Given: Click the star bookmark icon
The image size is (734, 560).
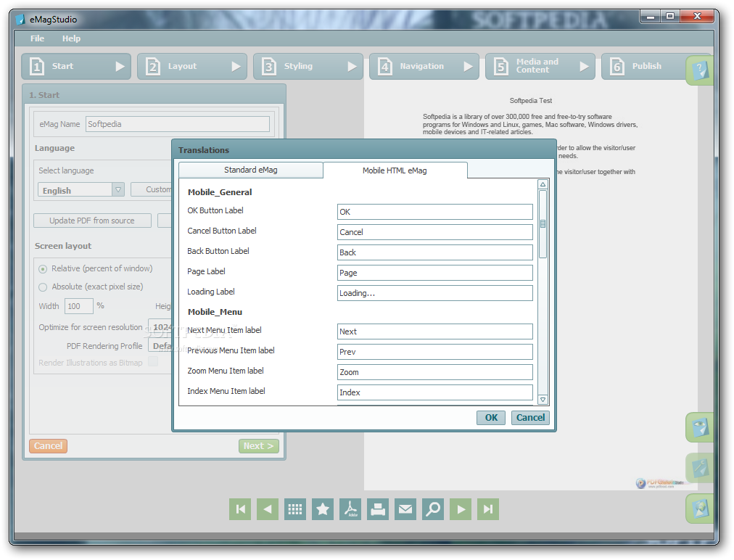Looking at the screenshot, I should click(x=323, y=509).
